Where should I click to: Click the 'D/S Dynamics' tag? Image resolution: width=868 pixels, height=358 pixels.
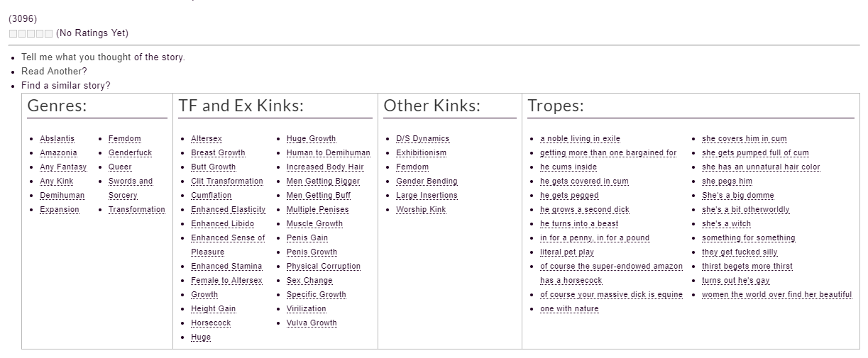422,139
